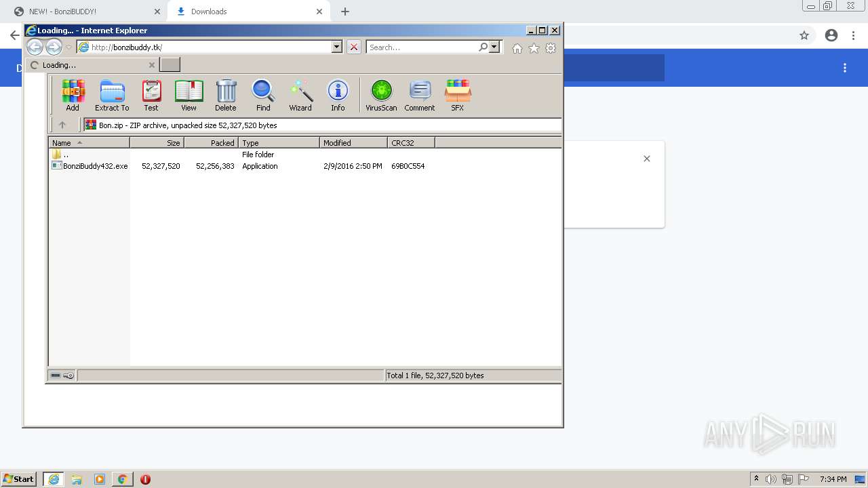The height and width of the screenshot is (488, 868).
Task: Click Internet Explorer forward button
Action: click(x=54, y=47)
